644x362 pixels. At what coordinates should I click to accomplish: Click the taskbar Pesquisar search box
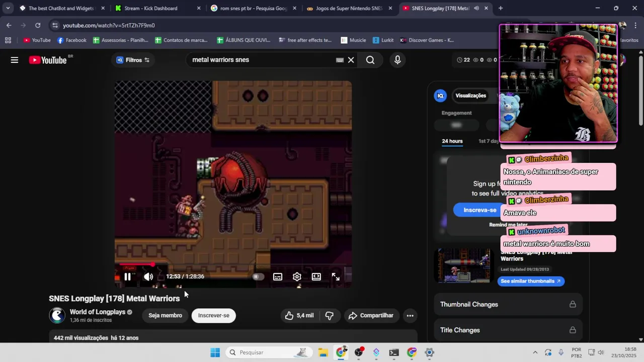[x=268, y=352]
